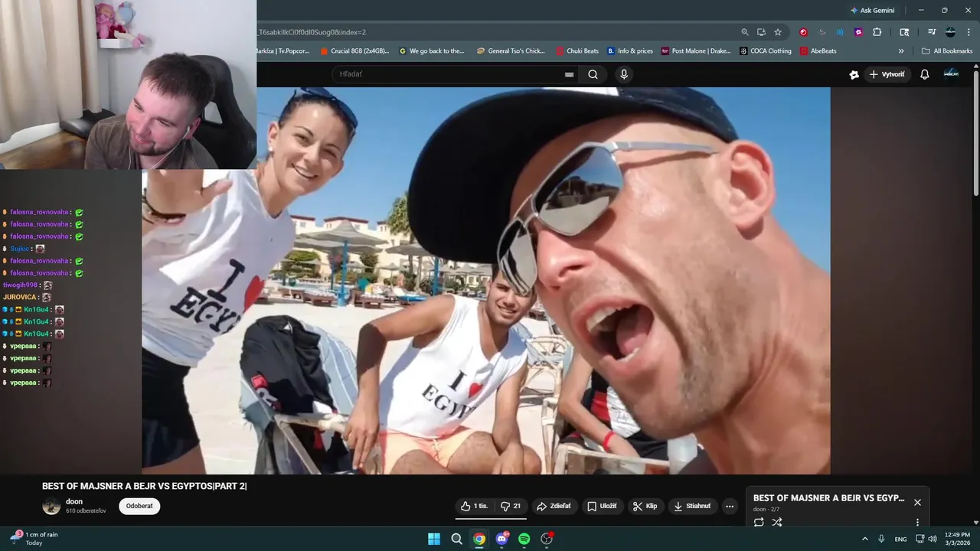Open the purple extension icon
This screenshot has height=551, width=980.
[858, 32]
